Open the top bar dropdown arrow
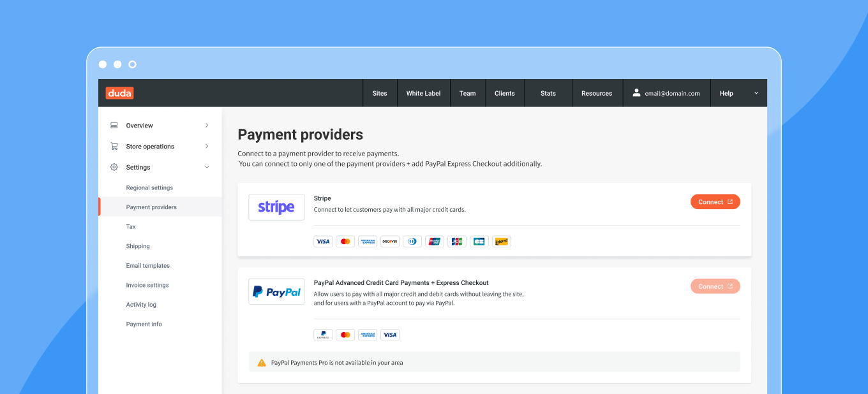 click(x=756, y=93)
